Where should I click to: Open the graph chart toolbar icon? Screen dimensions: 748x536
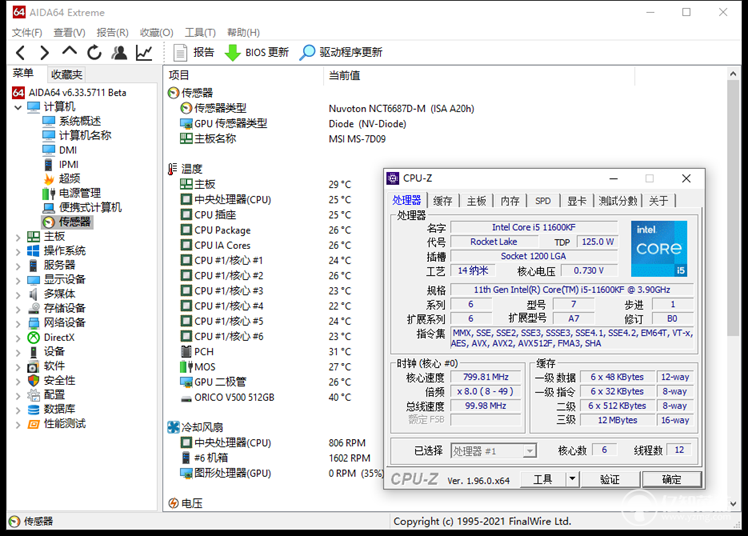[144, 52]
